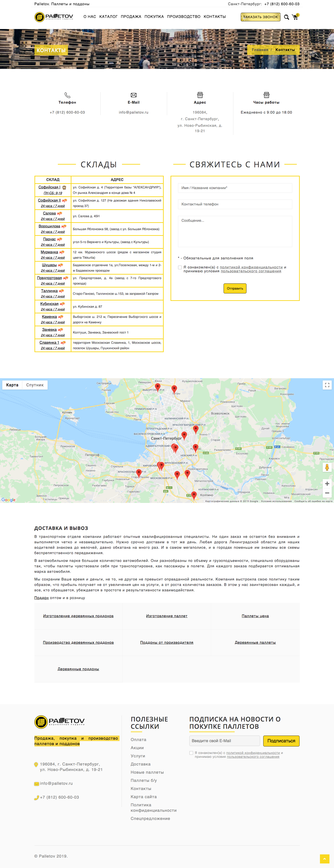Click the envelope icon above E-Mail
Viewport: 334px width, 868px height.
[x=134, y=95]
